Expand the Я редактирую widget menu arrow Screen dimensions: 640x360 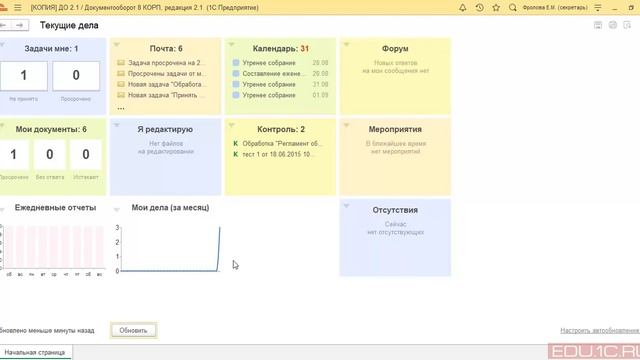[117, 125]
